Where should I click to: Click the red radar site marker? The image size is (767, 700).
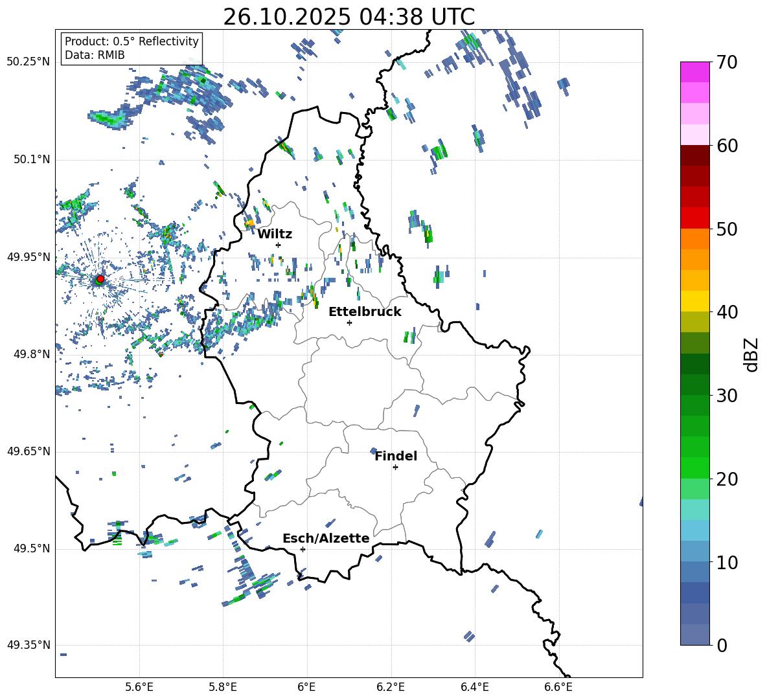100,279
